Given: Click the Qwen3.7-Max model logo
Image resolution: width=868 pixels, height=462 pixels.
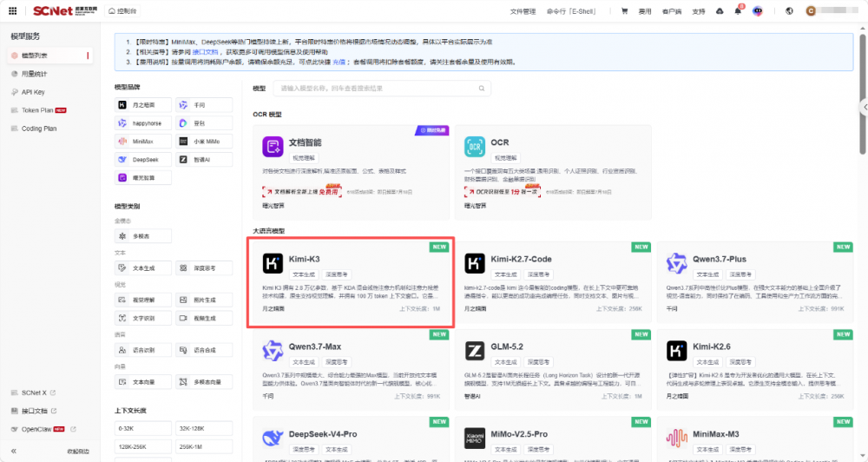Looking at the screenshot, I should pos(273,351).
